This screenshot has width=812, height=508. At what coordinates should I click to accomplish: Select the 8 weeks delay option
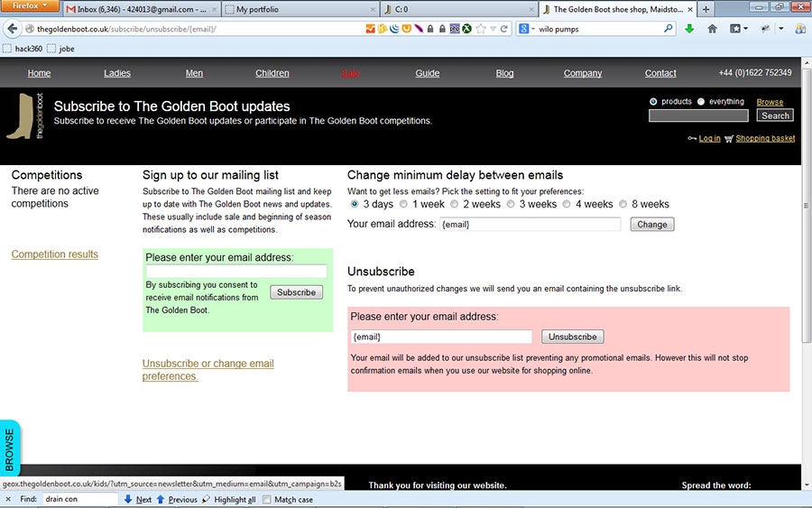623,204
